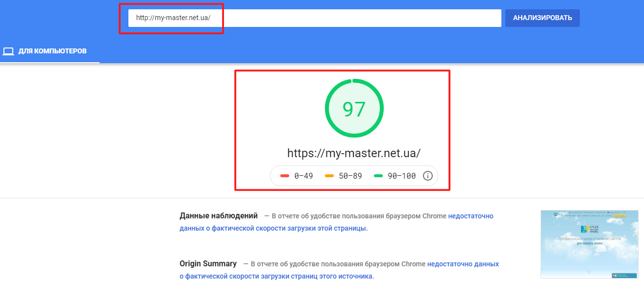This screenshot has height=284, width=644.
Task: Click the АНАЛИЗИРОВАТЬ button
Action: pos(543,18)
